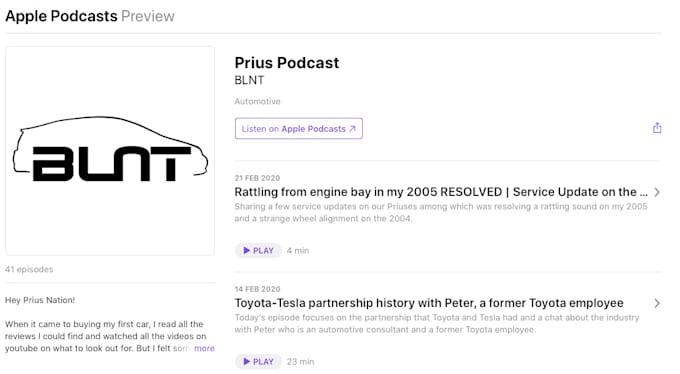The width and height of the screenshot is (680, 374).
Task: Click the Preview label in header
Action: click(x=148, y=16)
